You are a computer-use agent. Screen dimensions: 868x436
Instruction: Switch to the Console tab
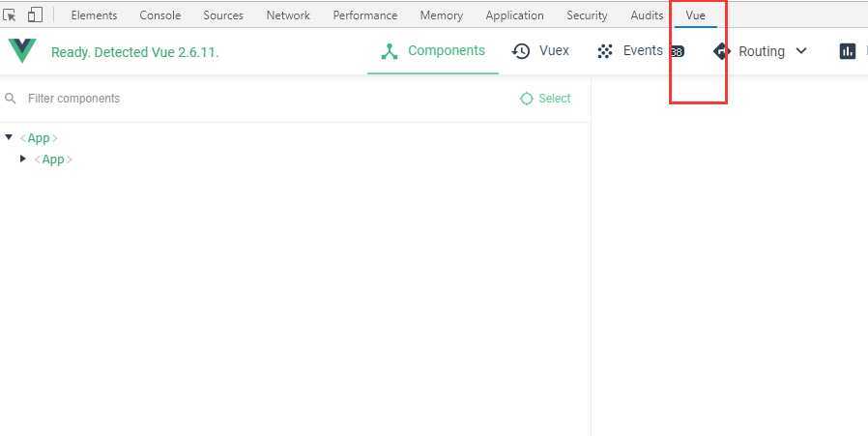click(160, 15)
